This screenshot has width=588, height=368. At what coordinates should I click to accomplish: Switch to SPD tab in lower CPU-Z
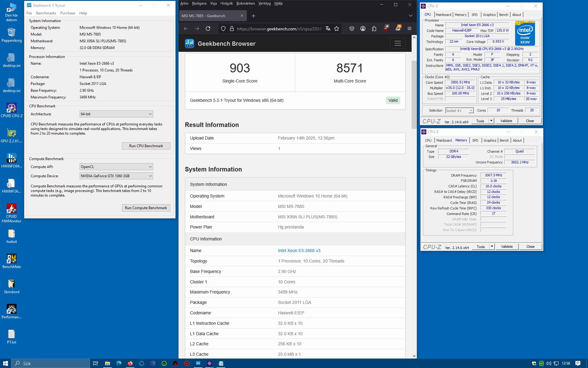point(475,140)
